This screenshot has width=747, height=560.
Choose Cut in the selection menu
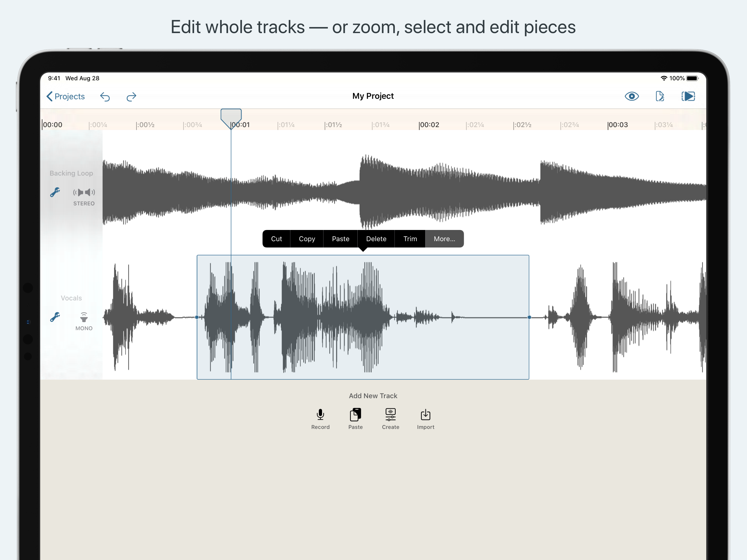tap(276, 239)
